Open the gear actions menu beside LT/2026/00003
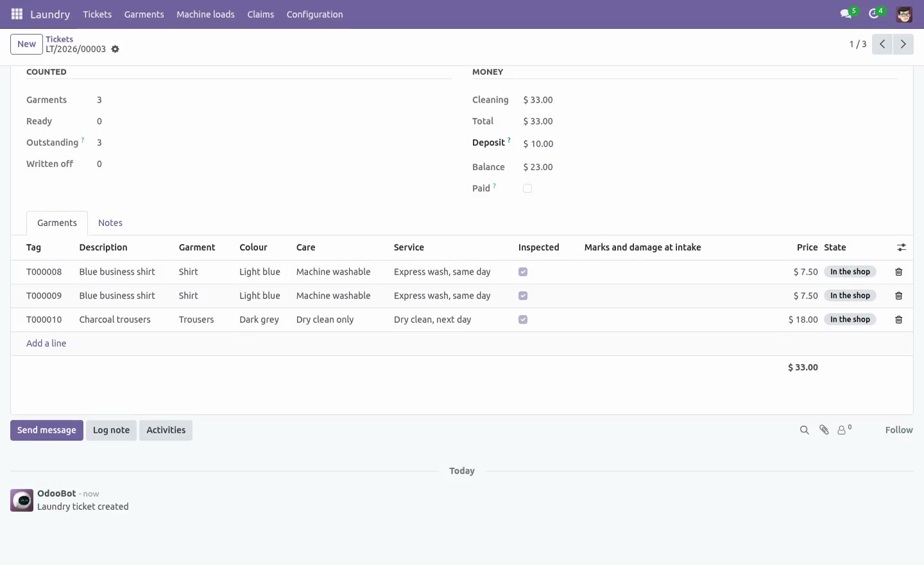This screenshot has height=565, width=924. click(116, 49)
